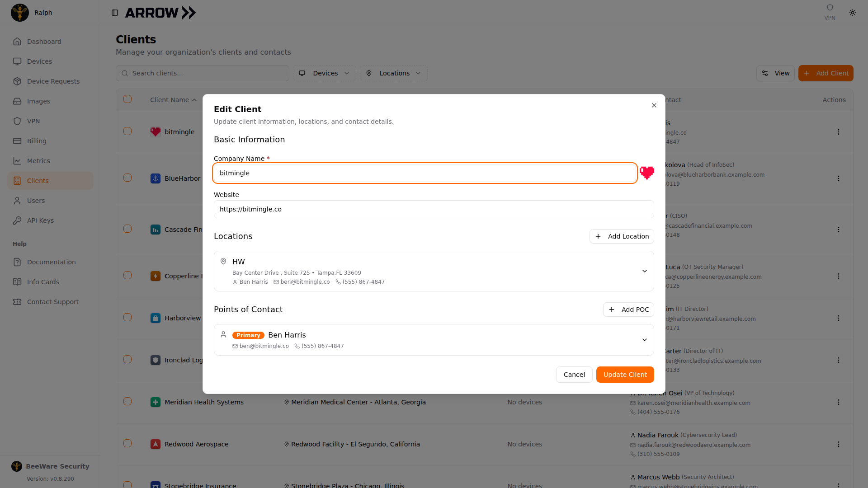868x488 pixels.
Task: Click the Ben Harris person icon
Action: (223, 334)
